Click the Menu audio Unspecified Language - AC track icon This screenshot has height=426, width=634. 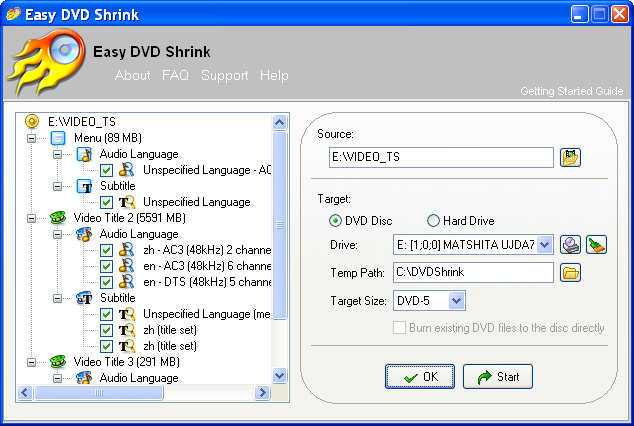tap(127, 170)
